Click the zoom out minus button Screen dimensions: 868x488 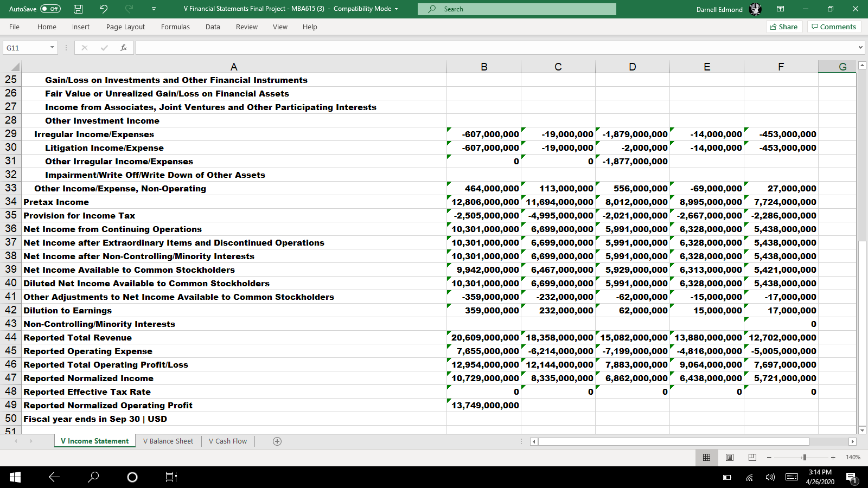(x=769, y=458)
